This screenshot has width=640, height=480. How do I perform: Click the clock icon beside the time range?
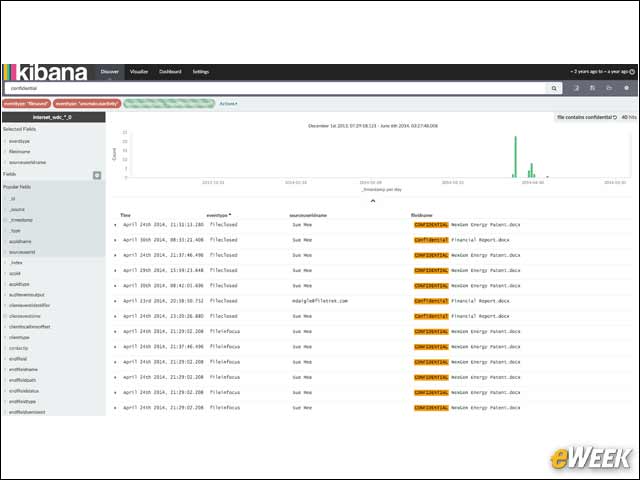pos(632,72)
